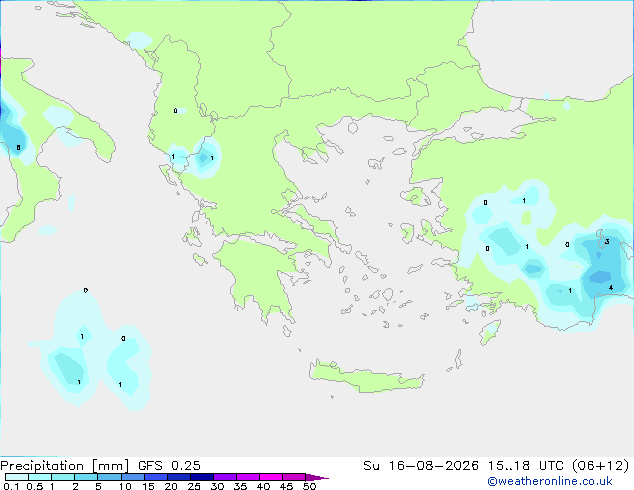Click the "(06+12)" forecast run text
634x490 pixels.
600,466
